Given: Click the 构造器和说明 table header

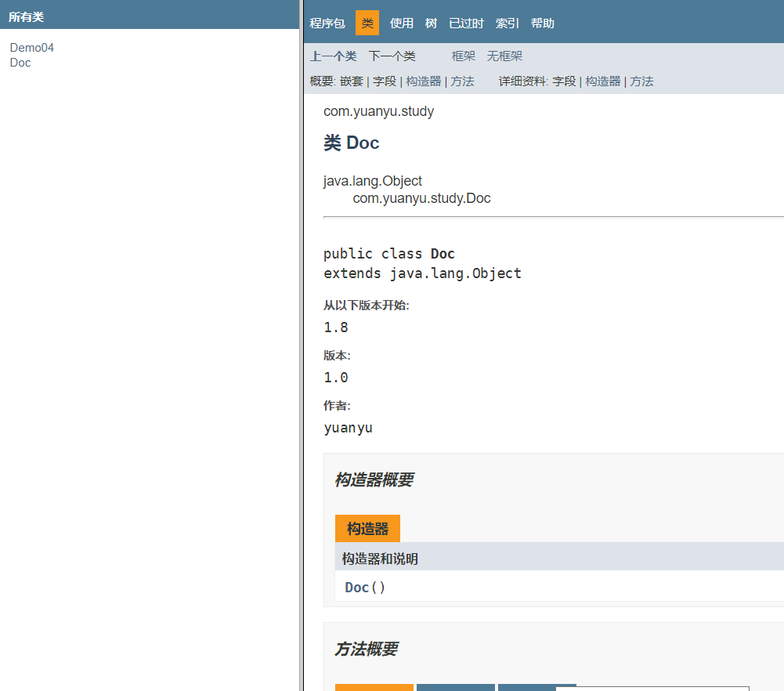Looking at the screenshot, I should click(x=380, y=559).
